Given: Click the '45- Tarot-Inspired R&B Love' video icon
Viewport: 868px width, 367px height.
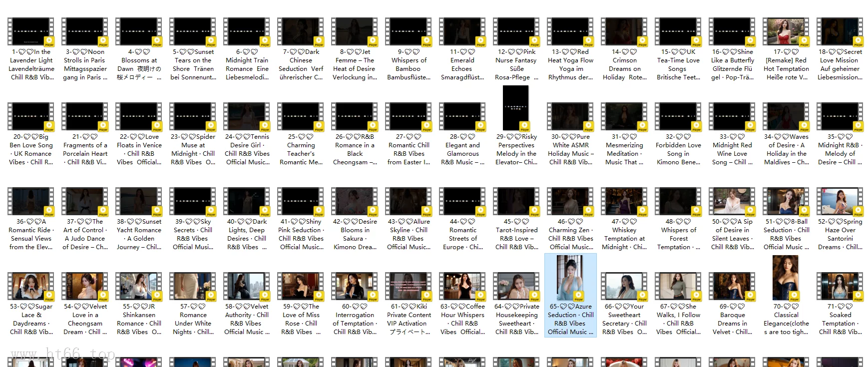Looking at the screenshot, I should tap(516, 202).
